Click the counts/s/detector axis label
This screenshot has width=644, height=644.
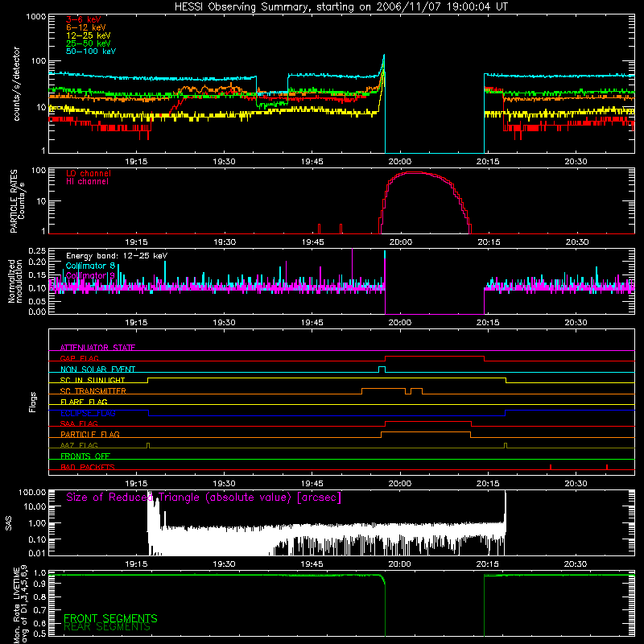16,84
